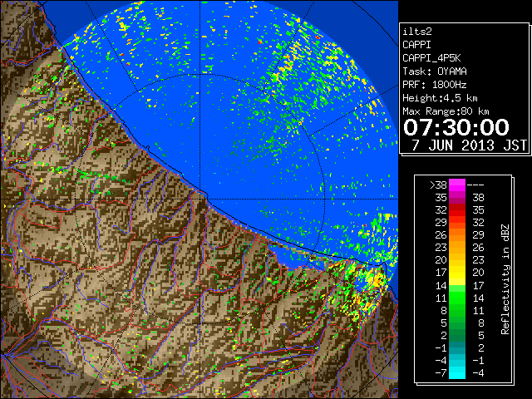Click the 'ilts2' label in info panel
This screenshot has height=399, width=532.
coord(417,32)
